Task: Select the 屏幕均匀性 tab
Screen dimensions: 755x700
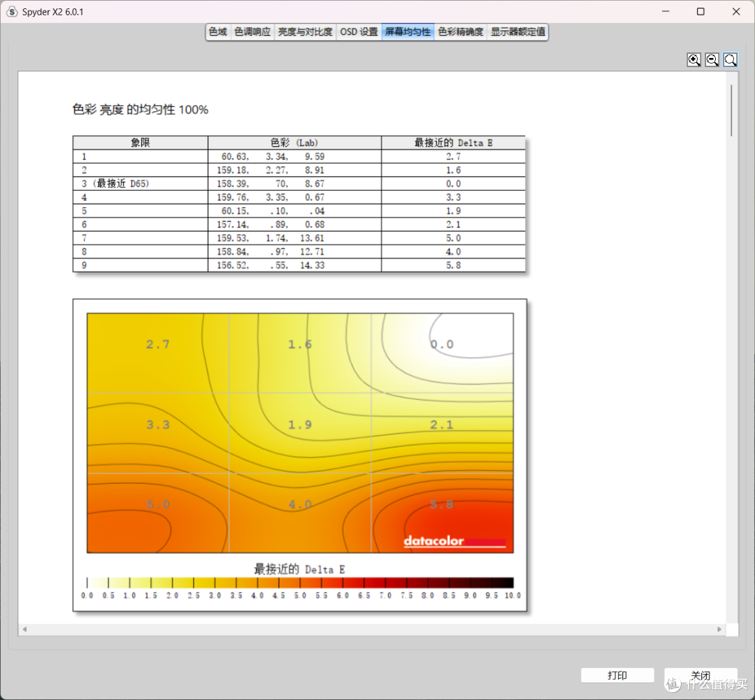Action: click(408, 31)
